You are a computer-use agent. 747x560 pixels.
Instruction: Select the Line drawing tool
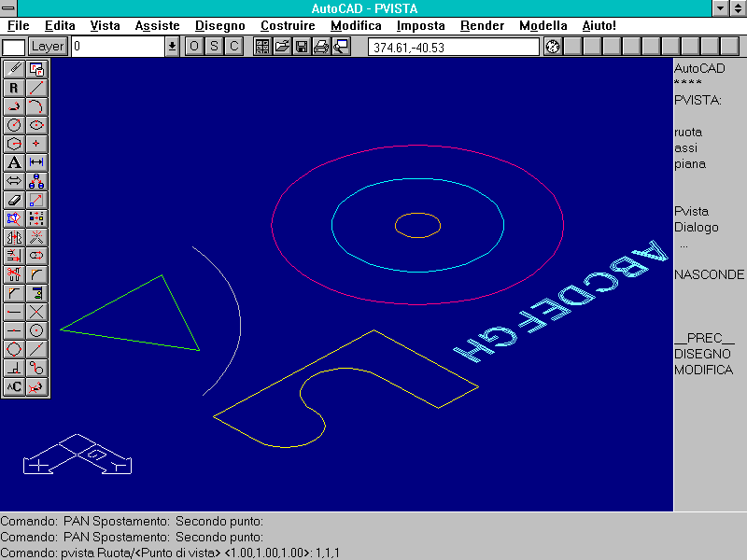click(x=36, y=88)
